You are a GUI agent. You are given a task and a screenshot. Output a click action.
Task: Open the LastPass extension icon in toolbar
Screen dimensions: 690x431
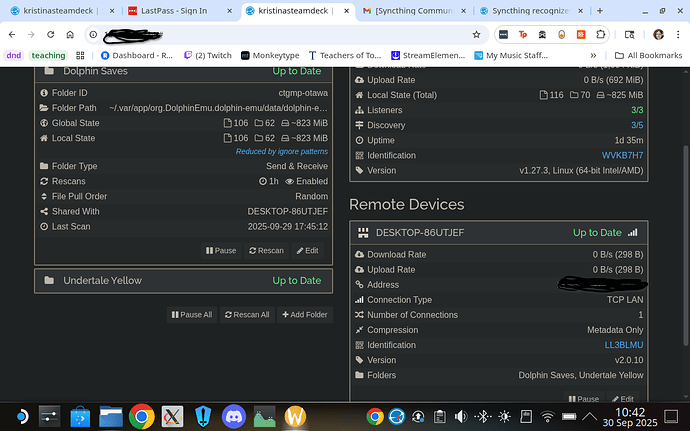click(x=503, y=34)
